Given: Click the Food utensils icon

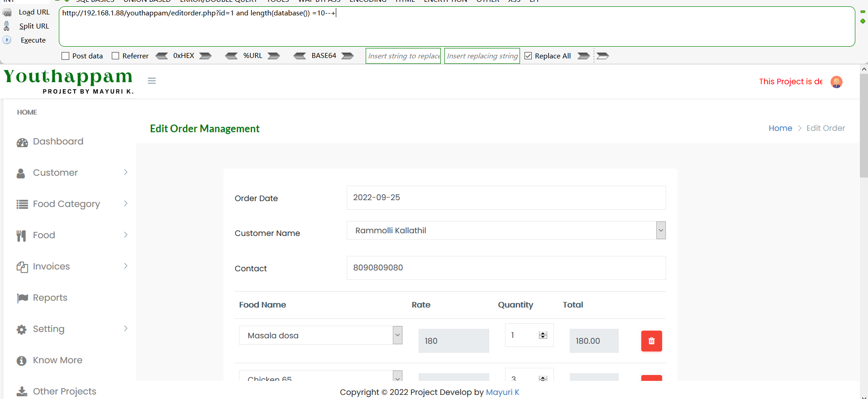Looking at the screenshot, I should pyautogui.click(x=21, y=236).
